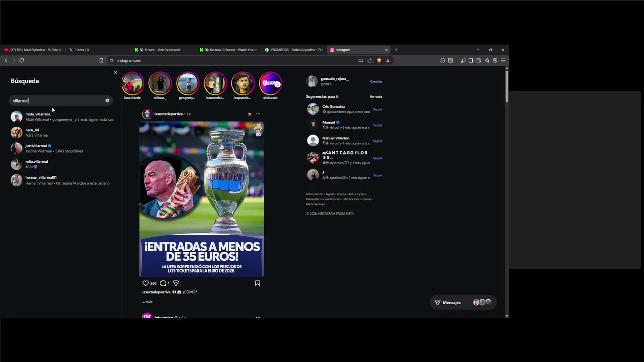Screen dimensions: 644x362
Task: Switch to PROMEDIOS Futbol Argentino tab
Action: click(294, 50)
